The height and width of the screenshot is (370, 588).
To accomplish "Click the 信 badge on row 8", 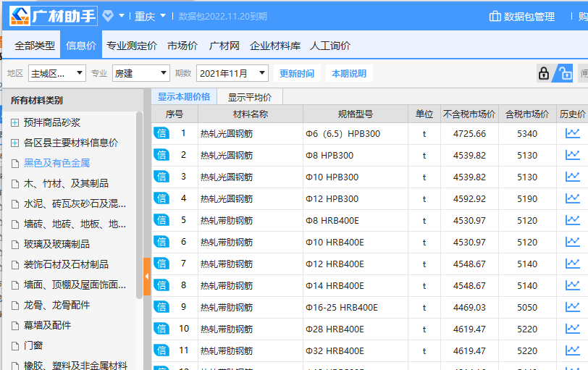I will tap(161, 285).
